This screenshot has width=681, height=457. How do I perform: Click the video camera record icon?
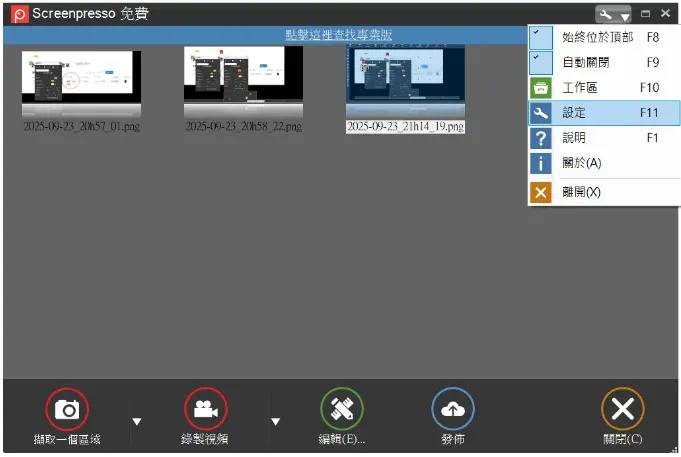pos(205,409)
